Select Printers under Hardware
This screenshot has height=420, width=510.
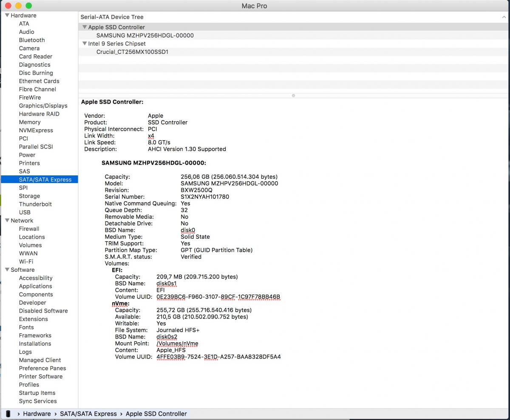click(x=29, y=163)
